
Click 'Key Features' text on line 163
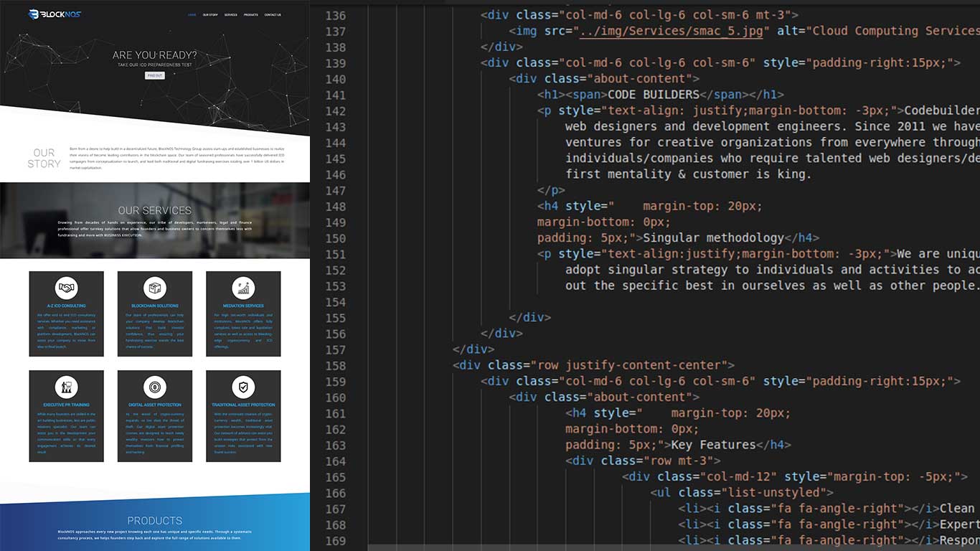(x=713, y=445)
